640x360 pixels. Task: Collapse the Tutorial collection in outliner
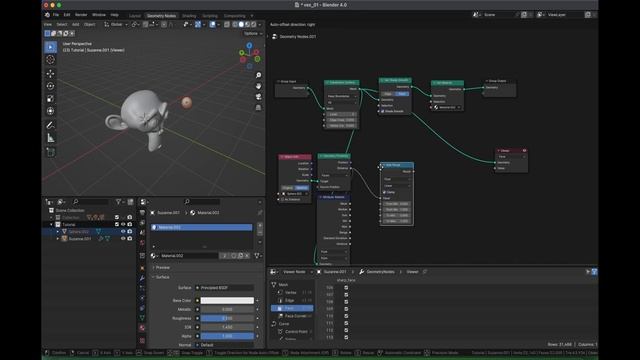point(51,224)
